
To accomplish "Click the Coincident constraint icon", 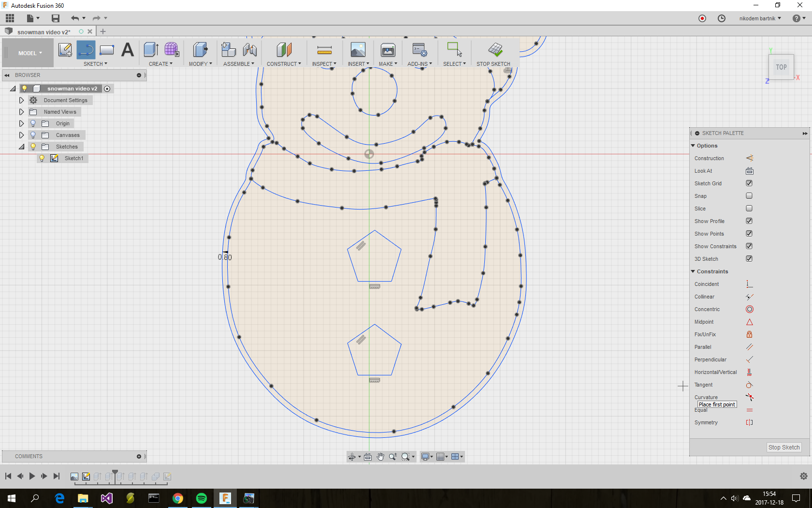I will pos(749,284).
